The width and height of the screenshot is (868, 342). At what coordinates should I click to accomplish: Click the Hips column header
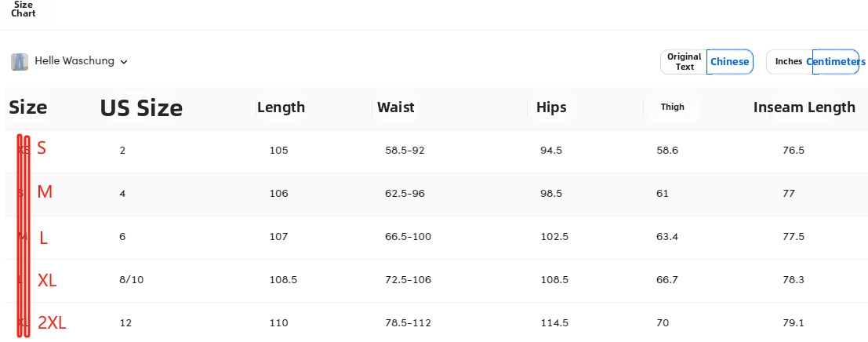coord(551,107)
